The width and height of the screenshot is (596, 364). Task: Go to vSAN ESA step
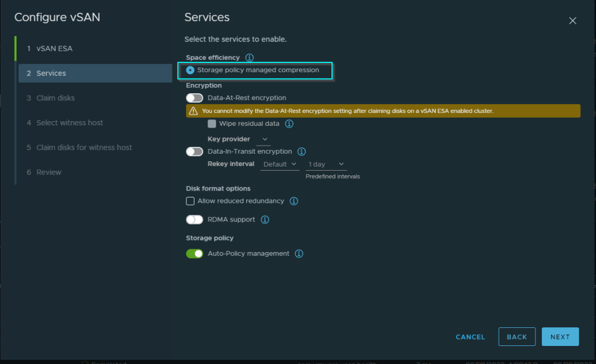pos(55,49)
